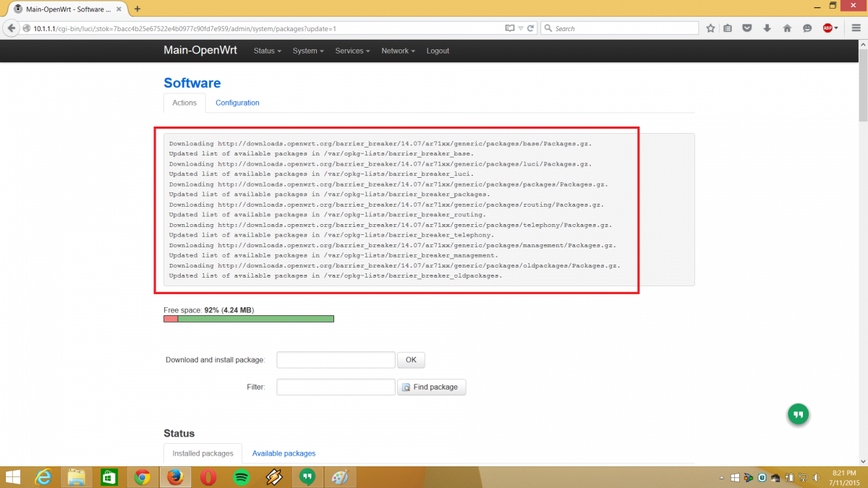Open the Reader view icon in the address bar
Viewport: 868px width, 488px height.
[509, 28]
